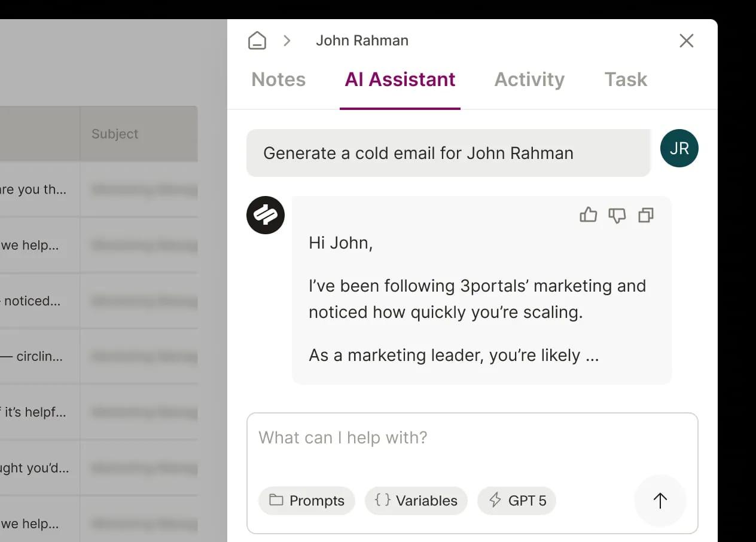Select the 'it's helpf...' table cell

click(39, 412)
